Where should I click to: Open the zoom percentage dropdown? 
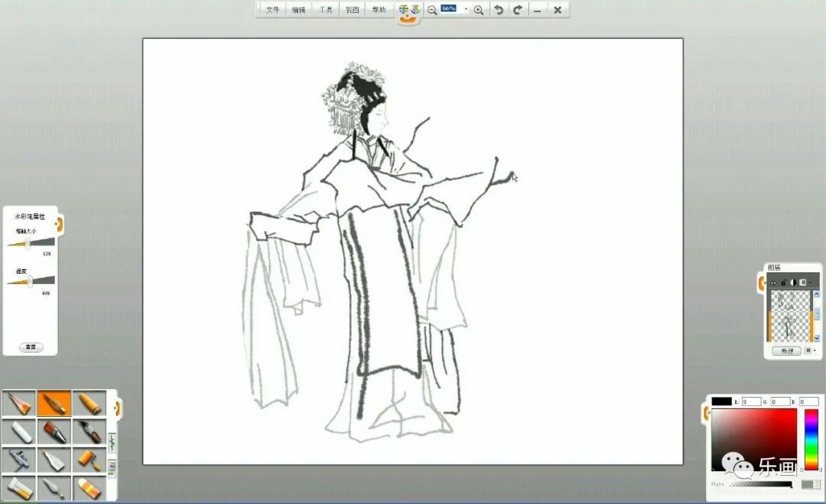coord(466,9)
